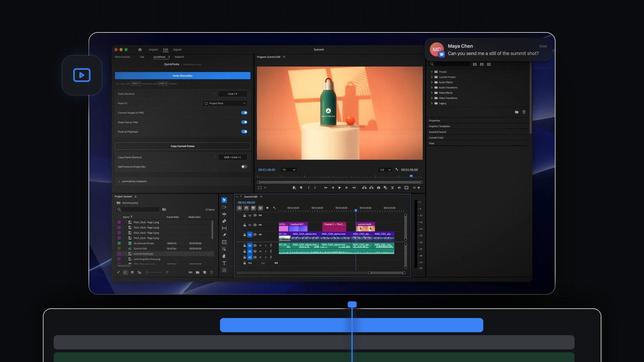Click the Project panel thumbnail zoom slider

click(154, 272)
